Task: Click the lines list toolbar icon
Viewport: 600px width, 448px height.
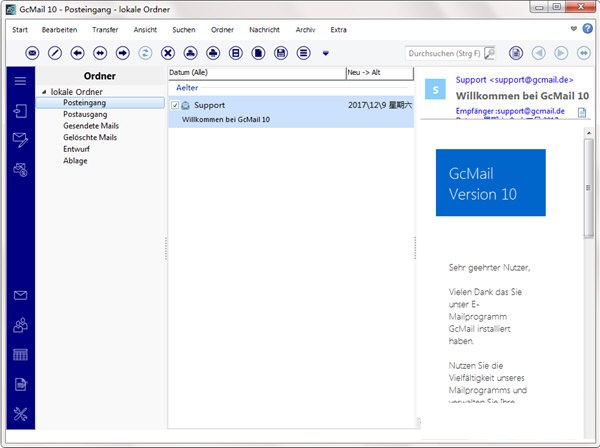Action: (x=303, y=53)
